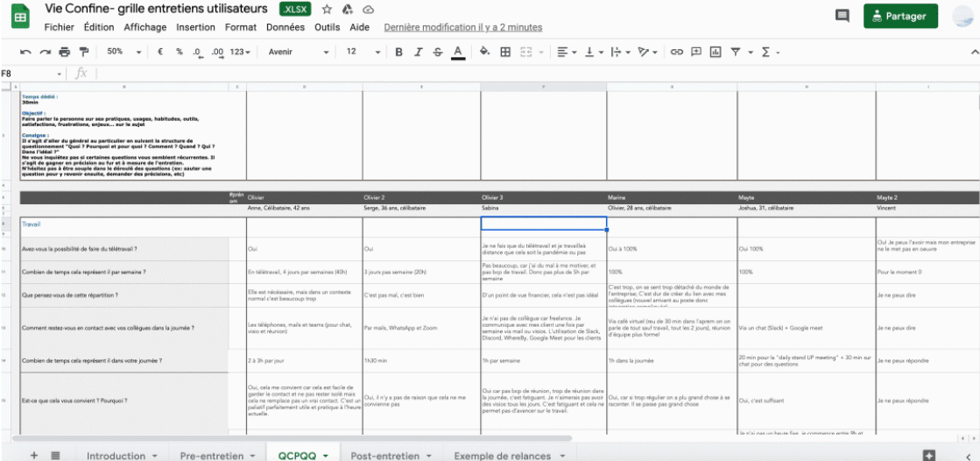Open the zoom level 50% dropdown

121,52
